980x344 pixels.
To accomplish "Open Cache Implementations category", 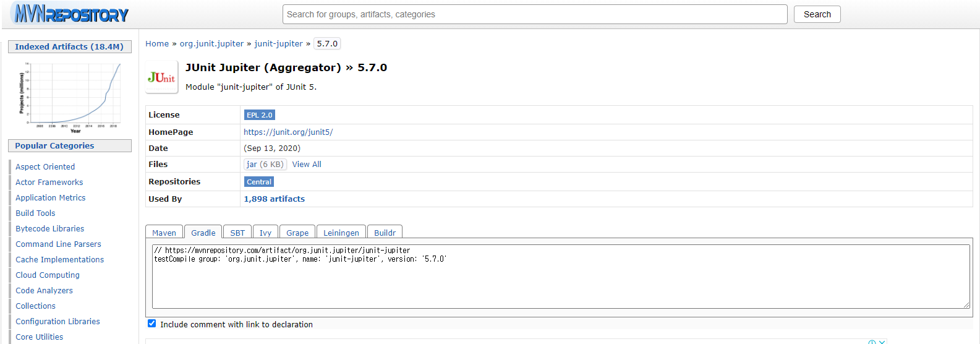I will click(x=59, y=260).
